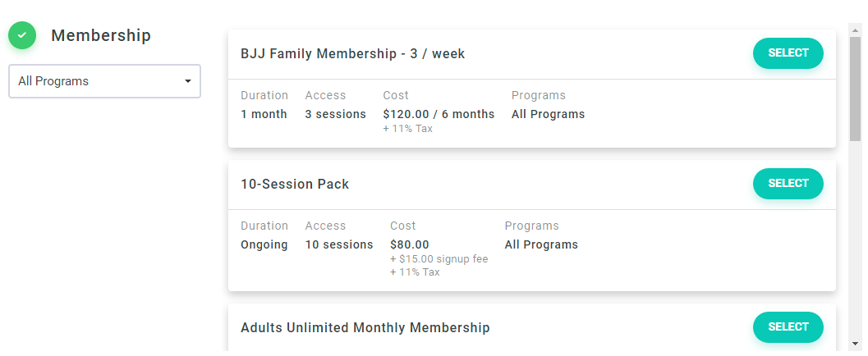Click the arrow on the All Programs combo box
The width and height of the screenshot is (868, 356).
click(x=188, y=81)
